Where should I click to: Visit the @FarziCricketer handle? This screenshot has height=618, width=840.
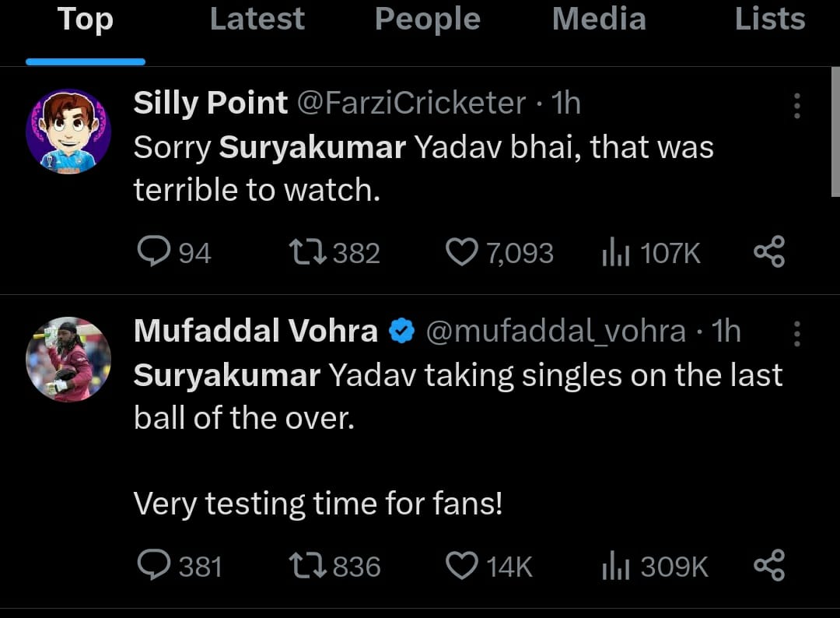(x=412, y=103)
